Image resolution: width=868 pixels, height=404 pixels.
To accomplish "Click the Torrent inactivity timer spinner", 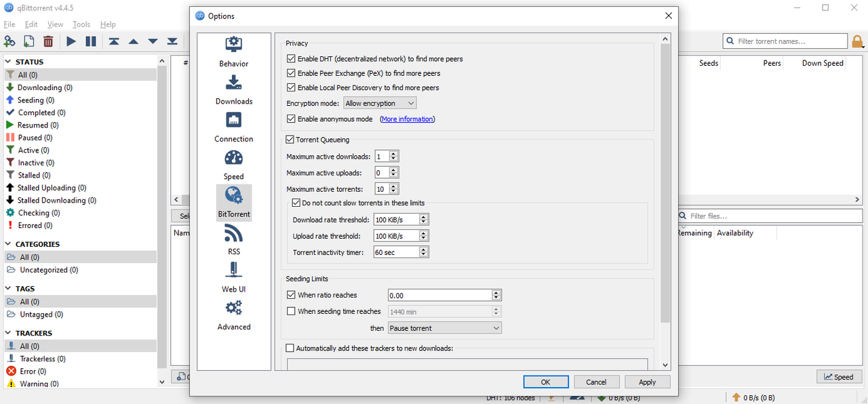I will 401,252.
